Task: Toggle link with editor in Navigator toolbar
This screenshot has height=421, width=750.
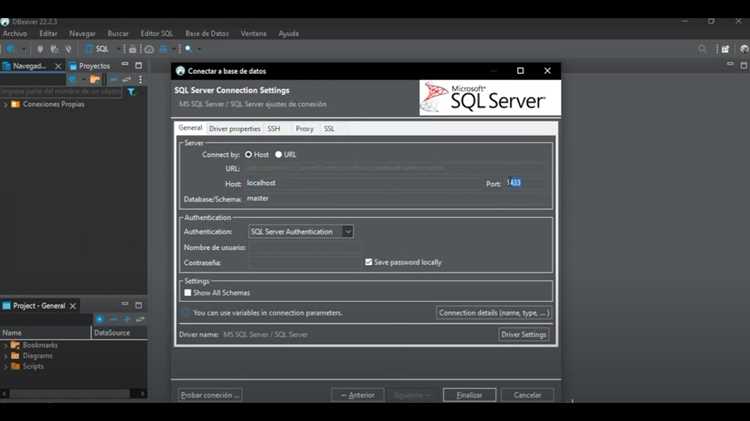Action: tap(127, 79)
